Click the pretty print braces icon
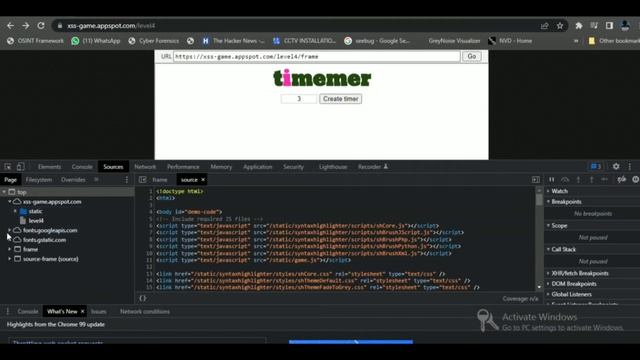The height and width of the screenshot is (360, 640). [x=143, y=298]
